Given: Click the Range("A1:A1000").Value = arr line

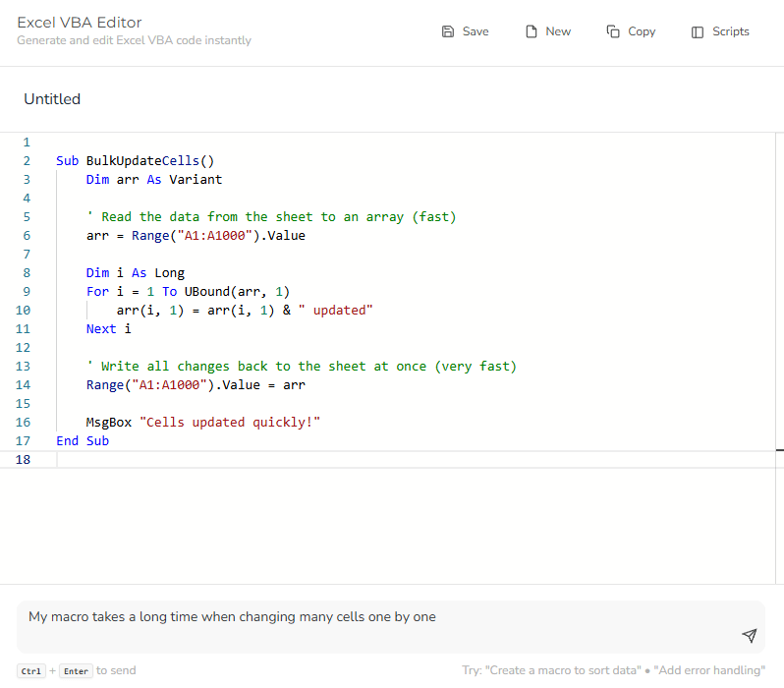Looking at the screenshot, I should (x=196, y=384).
